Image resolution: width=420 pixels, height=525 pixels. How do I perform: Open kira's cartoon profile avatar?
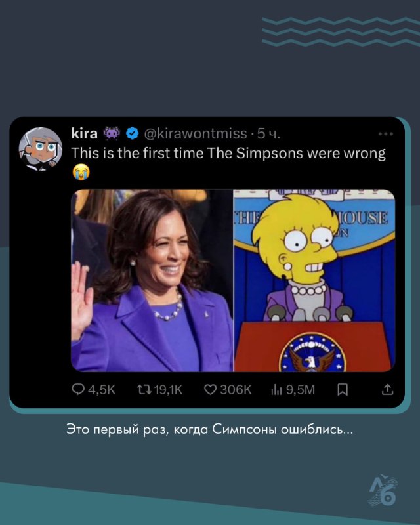pos(41,149)
